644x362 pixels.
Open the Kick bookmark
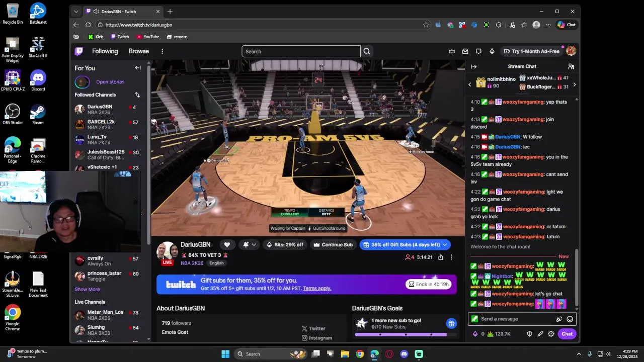pos(95,37)
